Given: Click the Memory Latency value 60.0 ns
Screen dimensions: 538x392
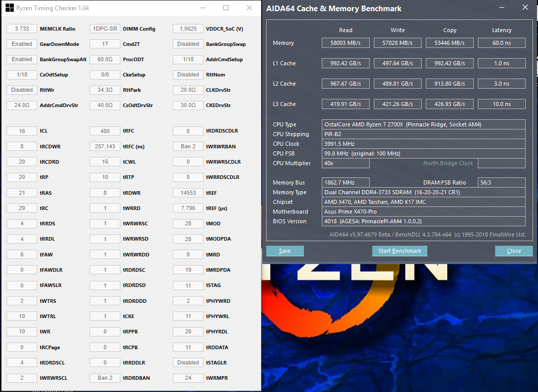Looking at the screenshot, I should click(502, 43).
